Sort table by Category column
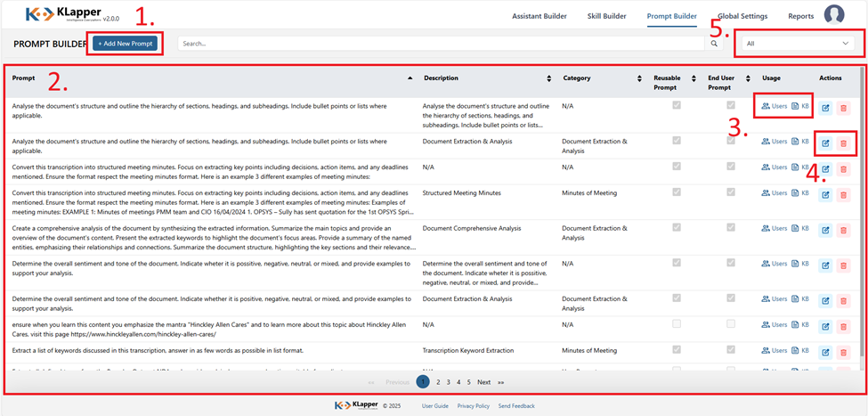This screenshot has height=416, width=868. click(639, 78)
